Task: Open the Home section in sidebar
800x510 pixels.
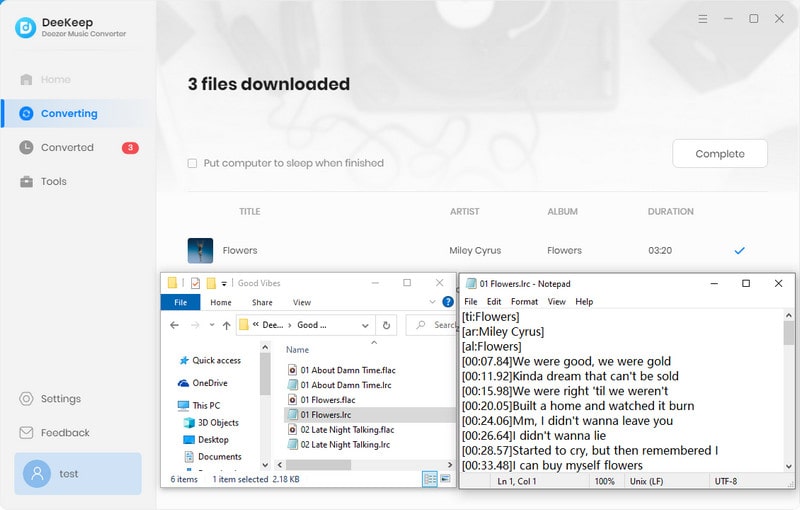Action: coord(55,79)
